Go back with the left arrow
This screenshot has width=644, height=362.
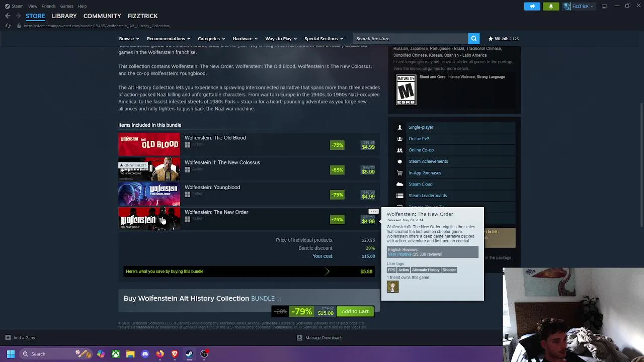coord(8,16)
